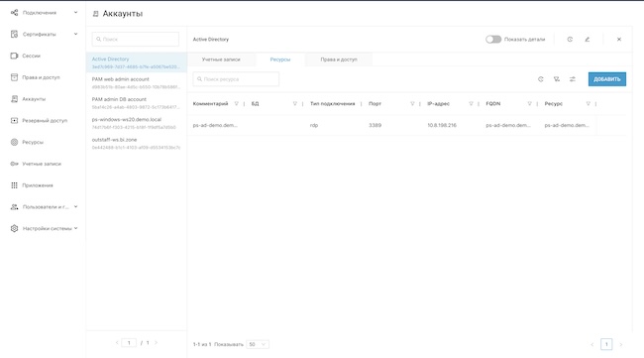Click the port value 3389

point(375,125)
